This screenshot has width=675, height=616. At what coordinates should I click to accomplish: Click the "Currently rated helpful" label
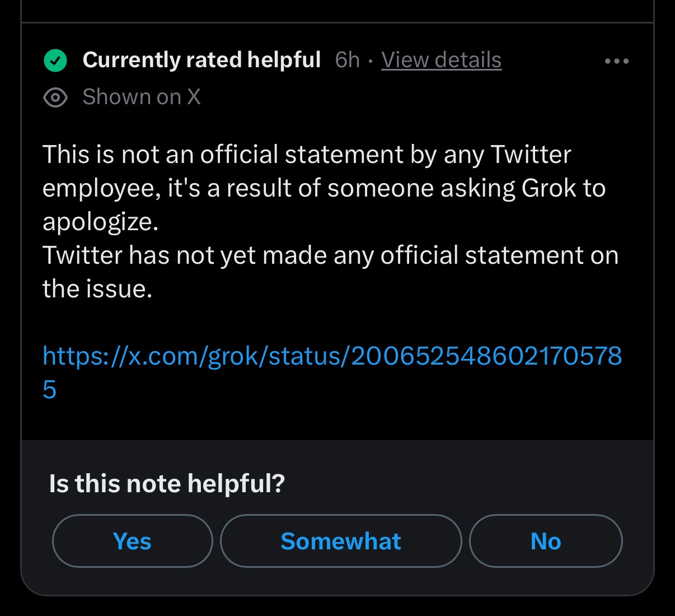pyautogui.click(x=201, y=60)
